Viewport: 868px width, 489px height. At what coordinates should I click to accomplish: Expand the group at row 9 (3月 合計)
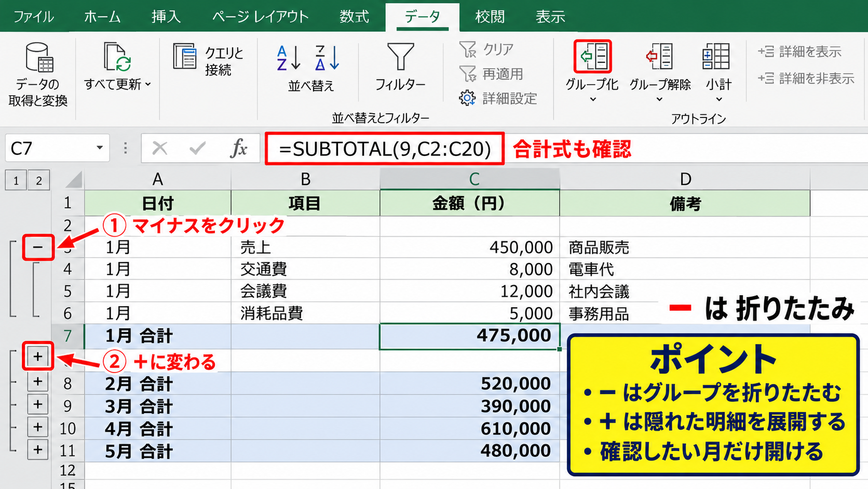(38, 404)
